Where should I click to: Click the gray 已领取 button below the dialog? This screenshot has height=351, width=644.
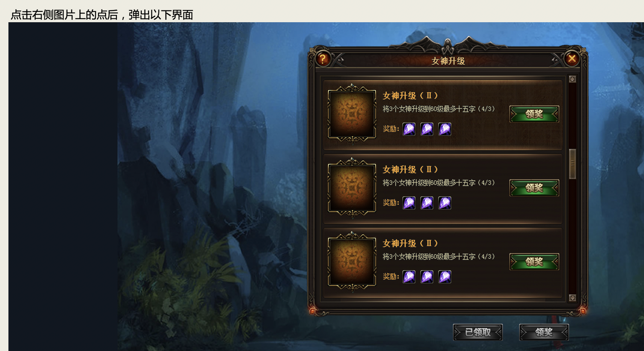[478, 332]
